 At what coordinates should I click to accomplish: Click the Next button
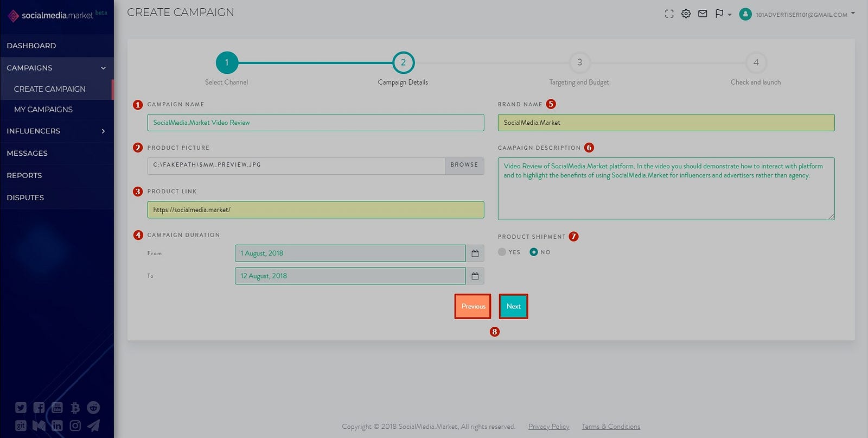(x=513, y=307)
